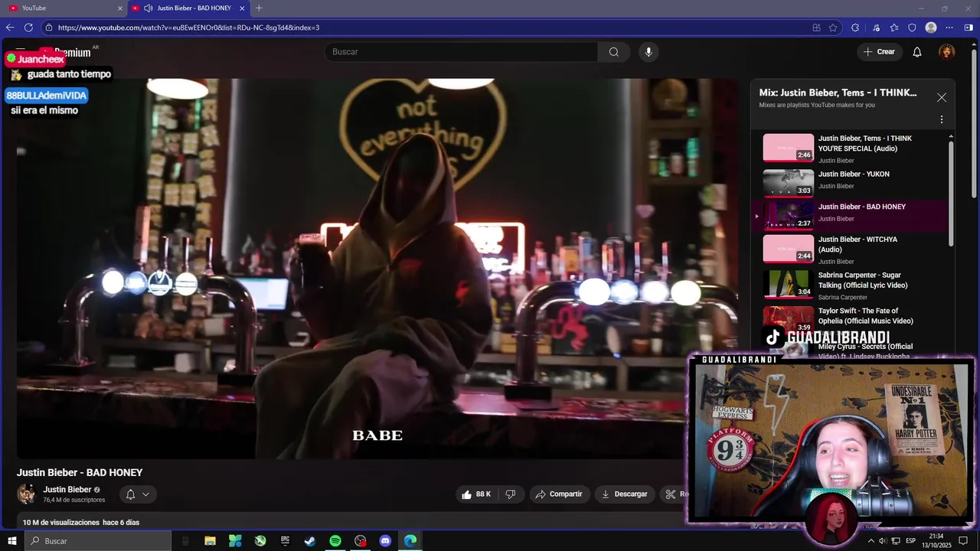Click the Windows taskbar search box

click(98, 541)
